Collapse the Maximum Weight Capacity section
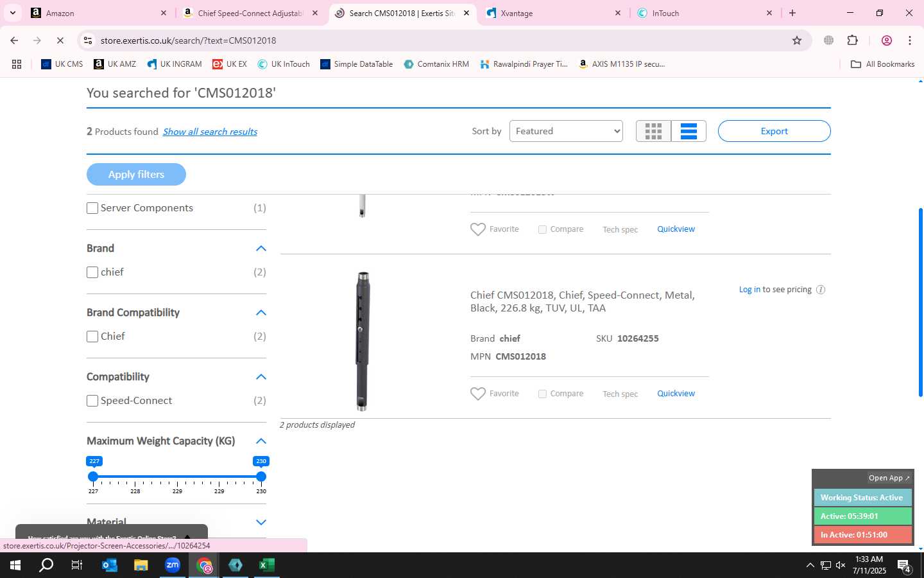924x578 pixels. pyautogui.click(x=261, y=441)
